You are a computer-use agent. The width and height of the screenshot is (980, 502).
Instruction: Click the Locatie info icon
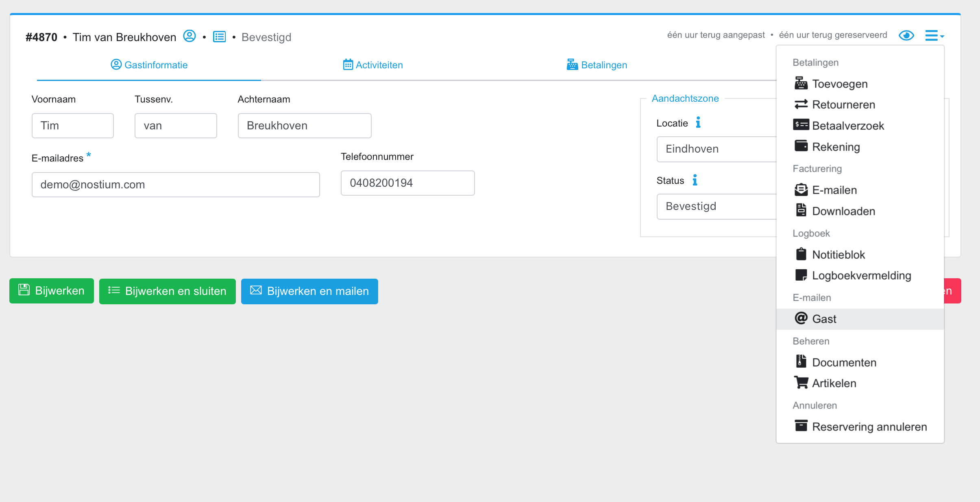click(x=698, y=122)
